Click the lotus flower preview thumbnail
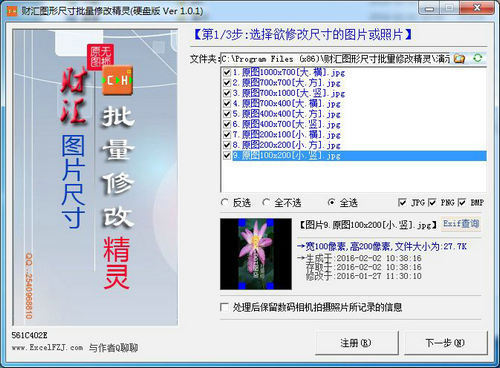Viewport: 500px width, 368px height. pos(256,254)
